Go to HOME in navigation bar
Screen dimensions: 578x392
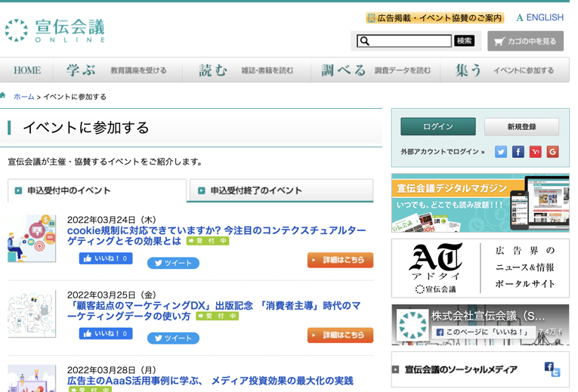27,70
